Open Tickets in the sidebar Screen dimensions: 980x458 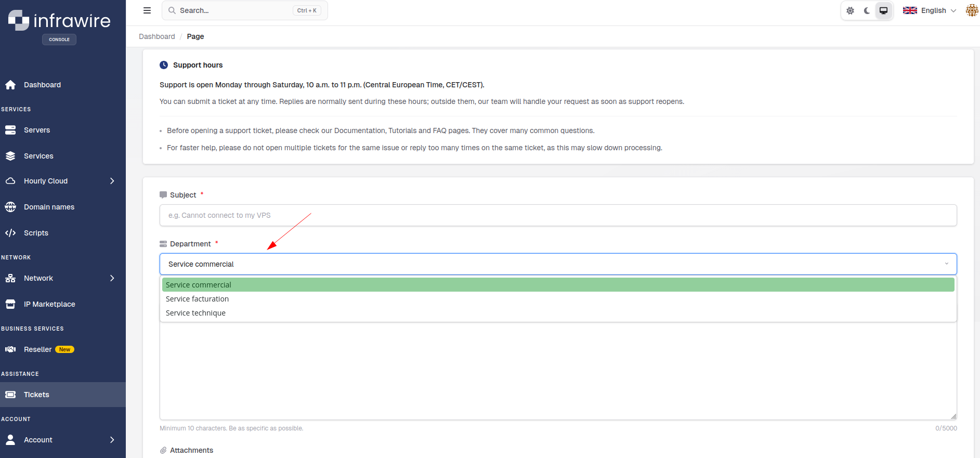63,395
